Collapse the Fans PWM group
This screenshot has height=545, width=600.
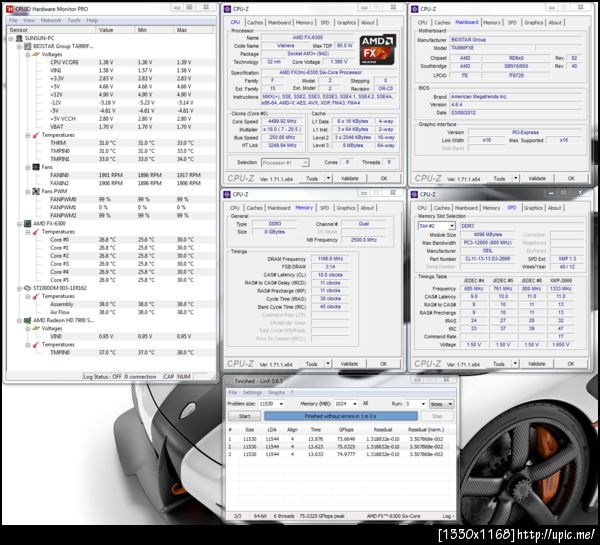[x=28, y=191]
